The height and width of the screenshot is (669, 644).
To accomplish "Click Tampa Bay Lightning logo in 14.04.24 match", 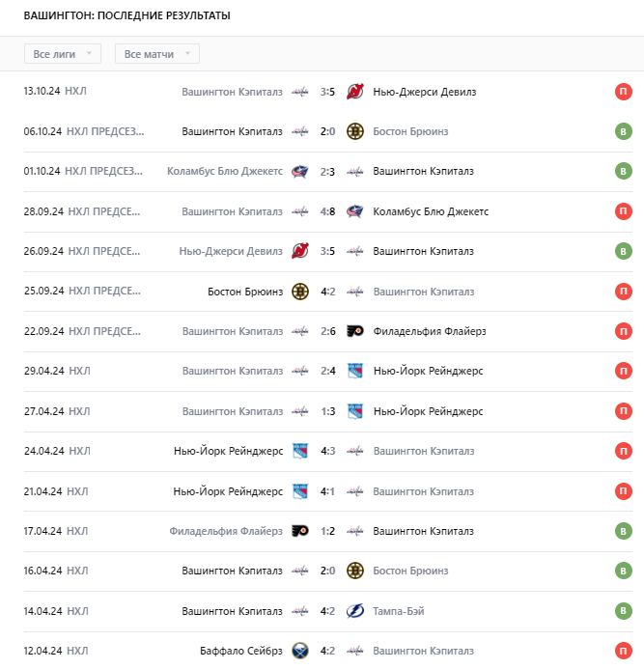I will tap(354, 611).
